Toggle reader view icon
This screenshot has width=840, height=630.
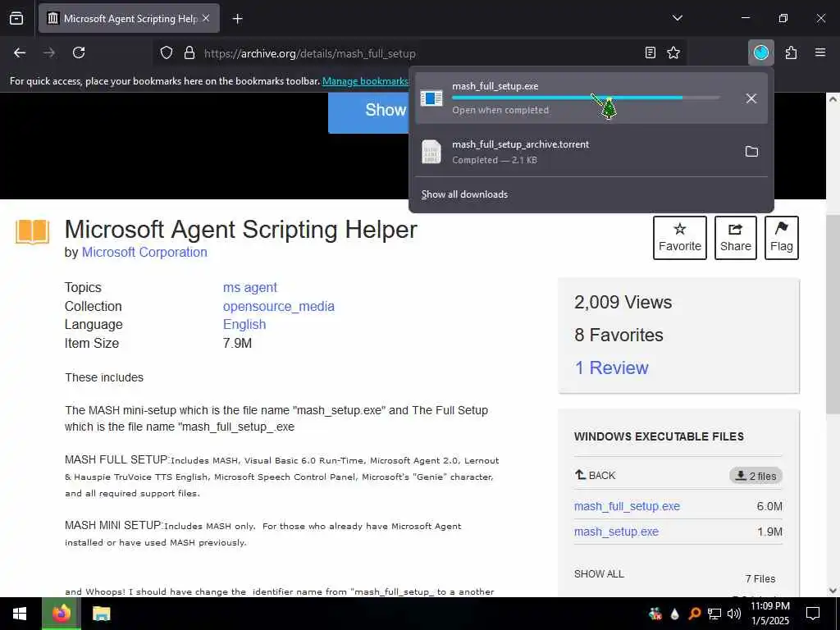[x=650, y=52]
